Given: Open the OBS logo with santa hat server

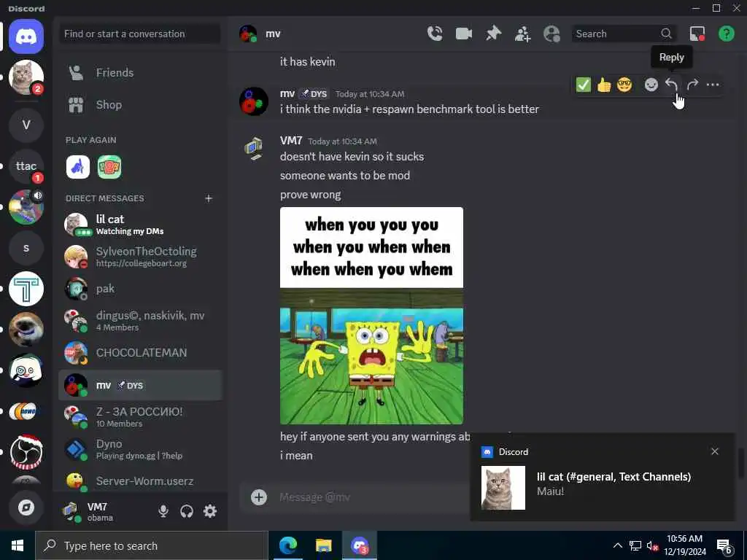Looking at the screenshot, I should [26, 452].
